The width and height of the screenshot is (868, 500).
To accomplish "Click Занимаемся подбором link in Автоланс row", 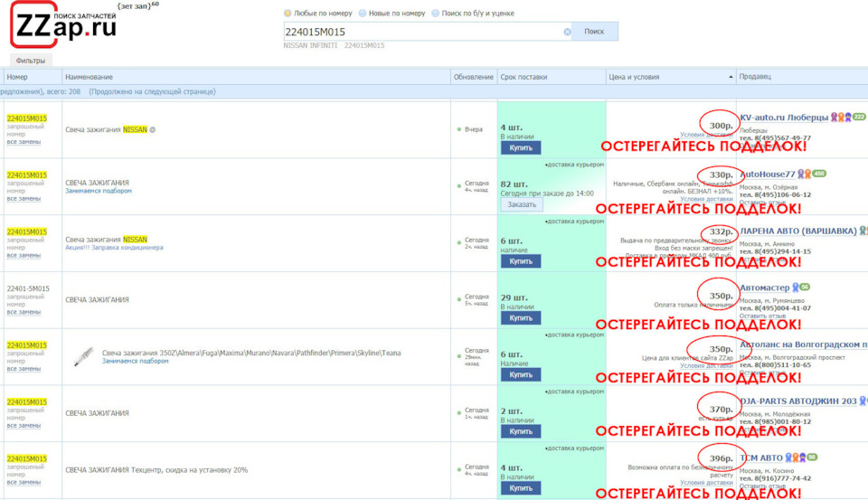I will pos(135,361).
